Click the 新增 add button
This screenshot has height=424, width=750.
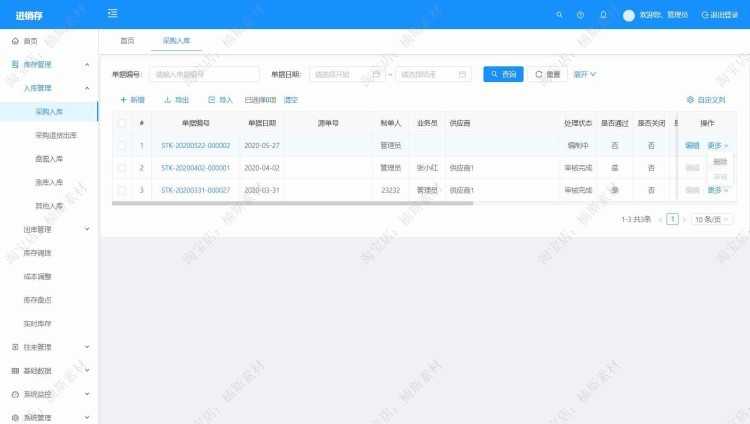(x=132, y=100)
